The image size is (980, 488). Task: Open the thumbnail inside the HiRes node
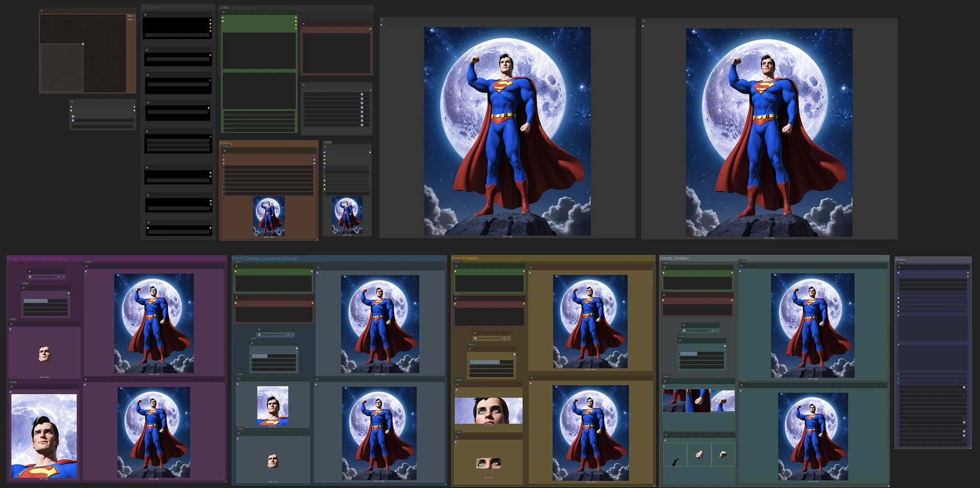coord(269,216)
